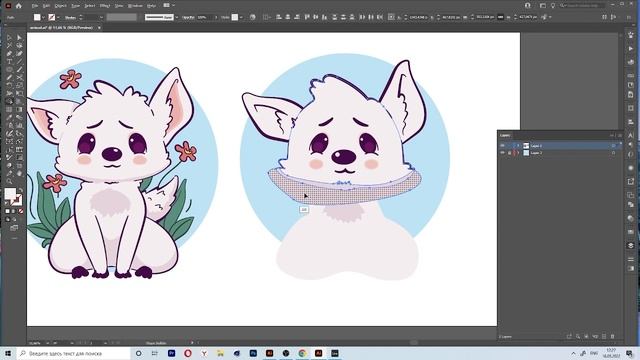Expand Layer 2 contents arrow

519,153
